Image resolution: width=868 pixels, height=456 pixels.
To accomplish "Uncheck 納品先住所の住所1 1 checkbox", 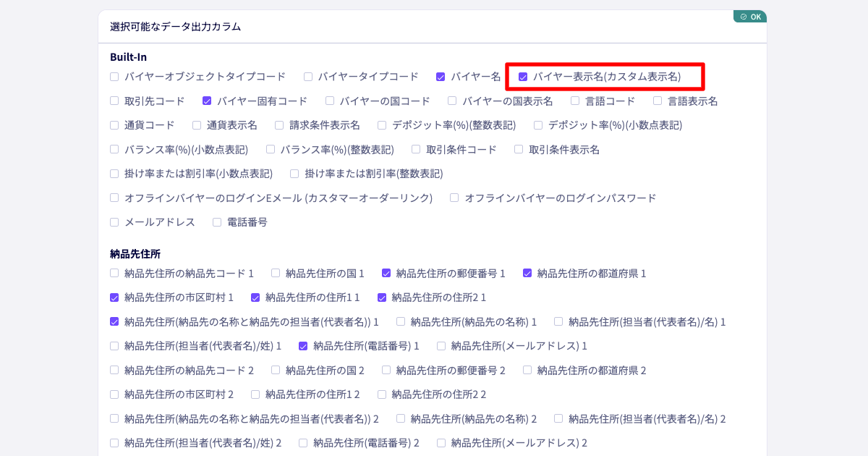I will coord(255,297).
